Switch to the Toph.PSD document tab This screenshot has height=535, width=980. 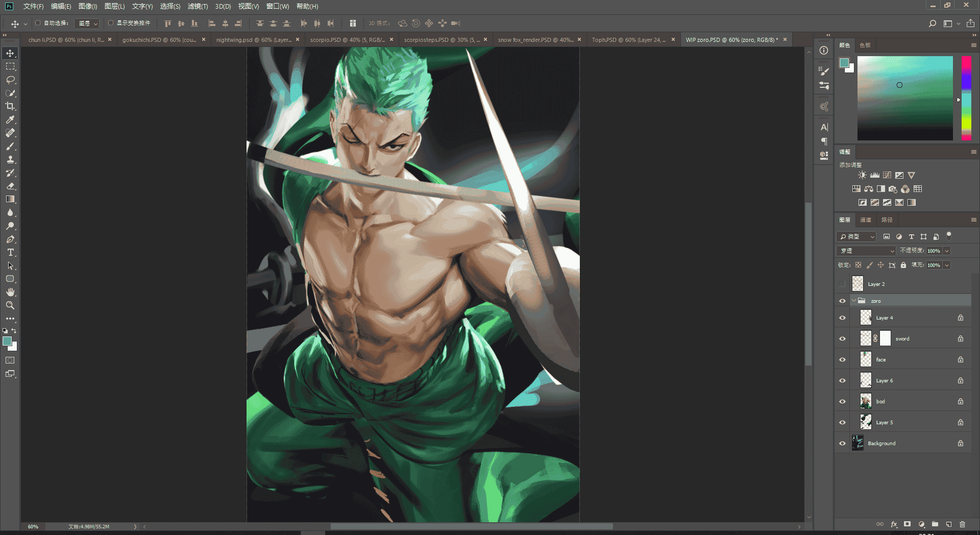click(628, 40)
